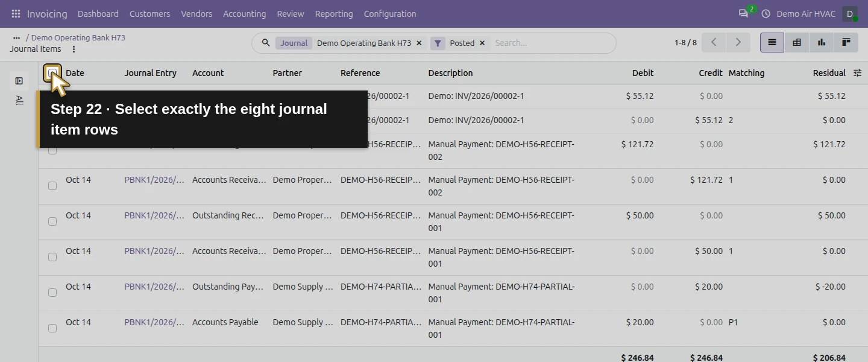The height and width of the screenshot is (362, 868).
Task: Click the $ 55.12 debit amount
Action: coord(640,96)
